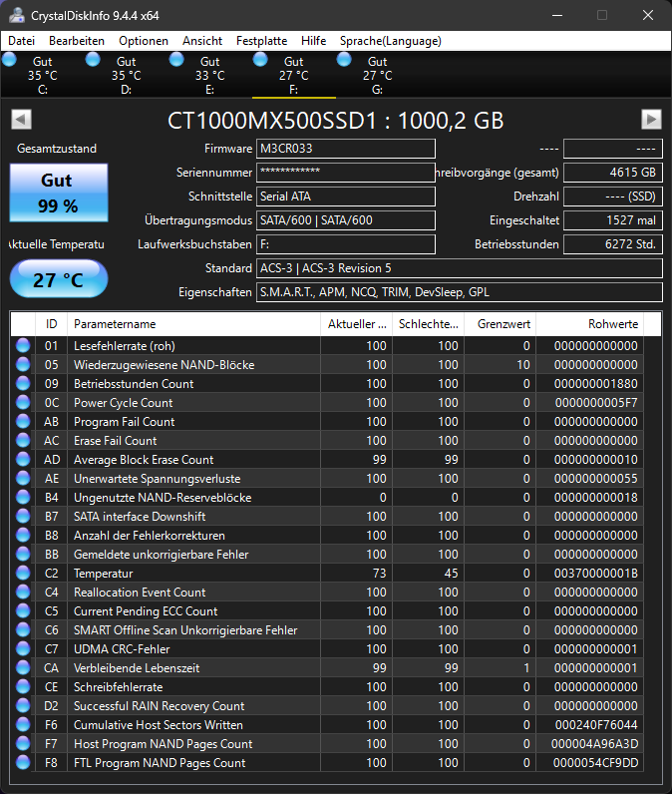Click status orb of Successful RAIN Recovery Count row
This screenshot has height=794, width=672.
click(x=23, y=705)
